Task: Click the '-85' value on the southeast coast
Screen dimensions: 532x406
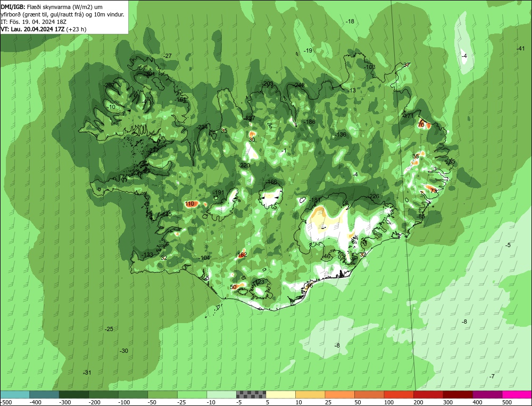Action: [x=421, y=216]
